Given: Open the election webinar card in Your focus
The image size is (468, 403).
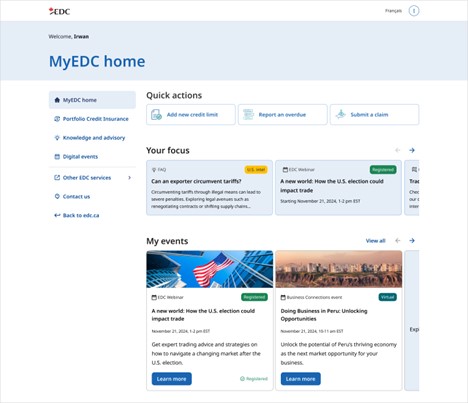Looking at the screenshot, I should point(338,188).
